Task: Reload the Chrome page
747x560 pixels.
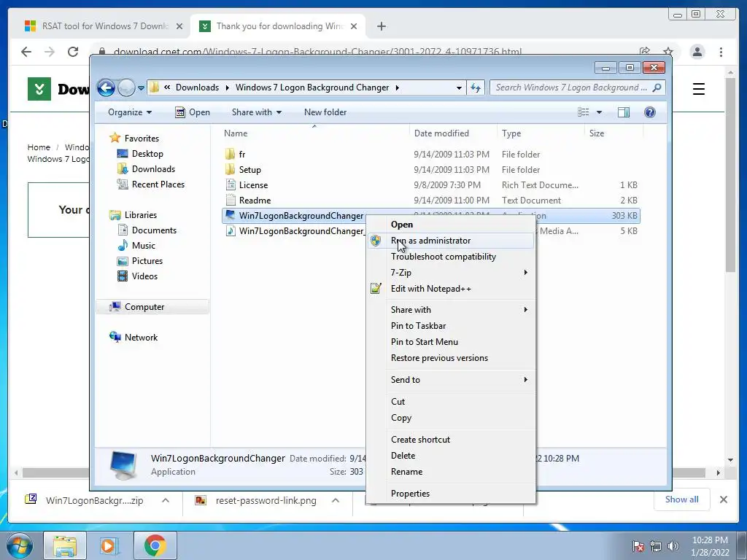Action: pyautogui.click(x=73, y=52)
